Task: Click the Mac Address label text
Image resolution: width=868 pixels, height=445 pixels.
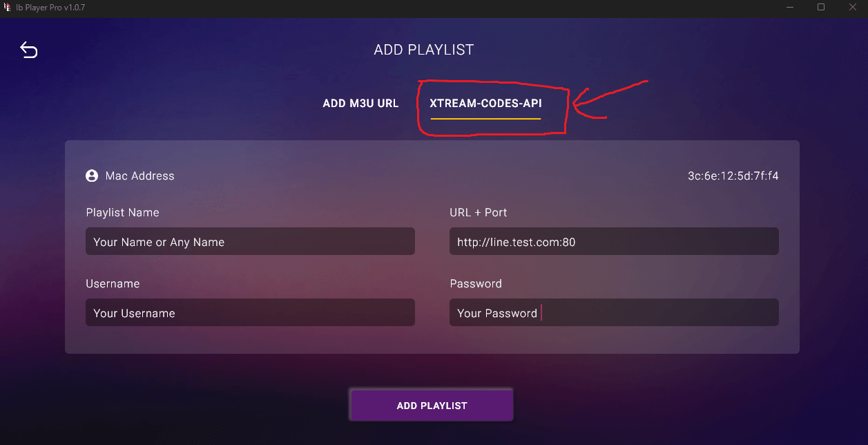Action: point(140,176)
